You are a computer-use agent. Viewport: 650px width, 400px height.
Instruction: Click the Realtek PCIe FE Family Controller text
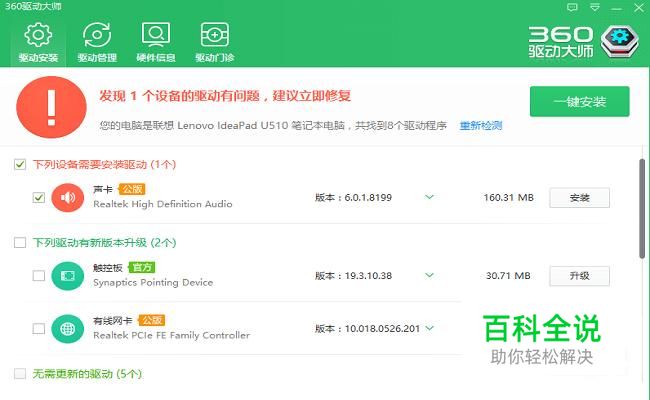pyautogui.click(x=172, y=335)
